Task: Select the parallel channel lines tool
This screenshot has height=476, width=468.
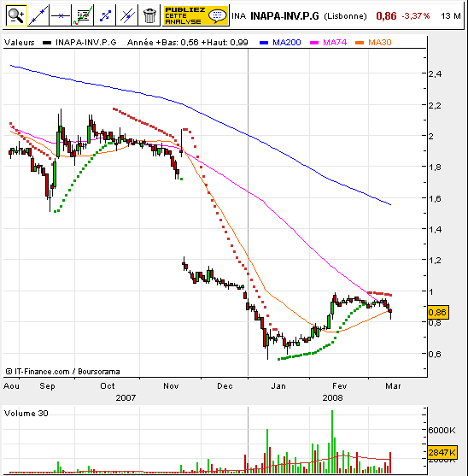Action: (x=127, y=15)
